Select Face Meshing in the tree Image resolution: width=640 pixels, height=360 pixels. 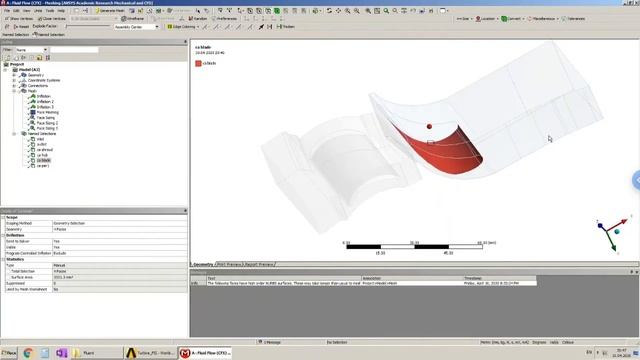pos(47,112)
